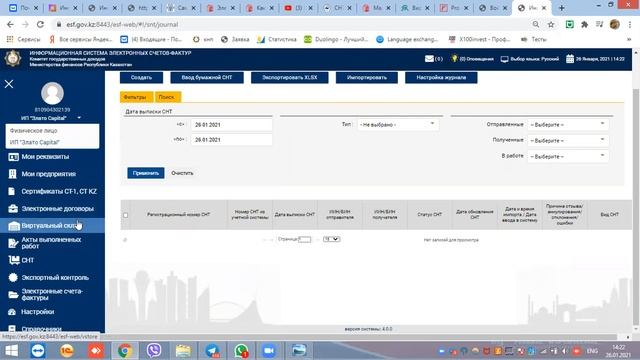Viewport: 640px width, 360px height.
Task: Switch to the Поиск tab
Action: (x=167, y=97)
